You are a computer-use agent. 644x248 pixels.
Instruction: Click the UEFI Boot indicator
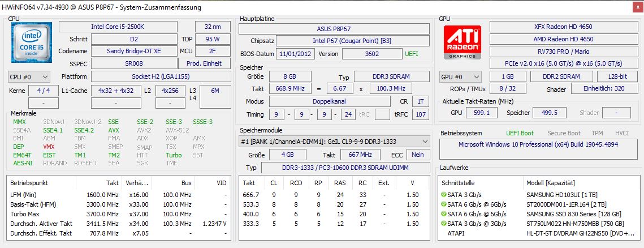(x=521, y=133)
